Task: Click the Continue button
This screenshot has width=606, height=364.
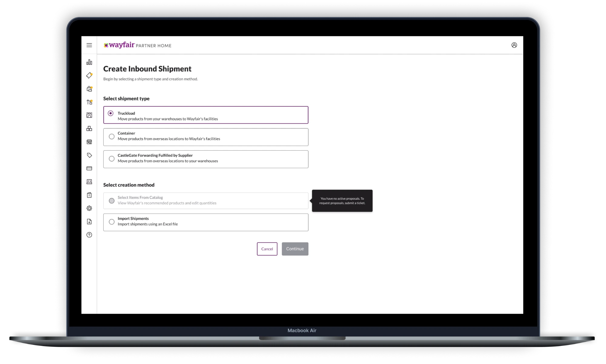Action: pyautogui.click(x=295, y=249)
